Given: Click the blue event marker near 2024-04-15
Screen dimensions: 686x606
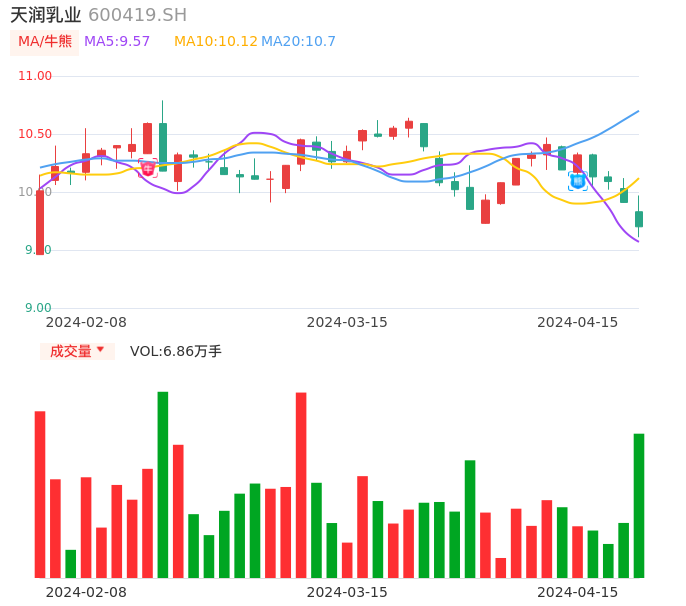Looking at the screenshot, I should pyautogui.click(x=578, y=181).
